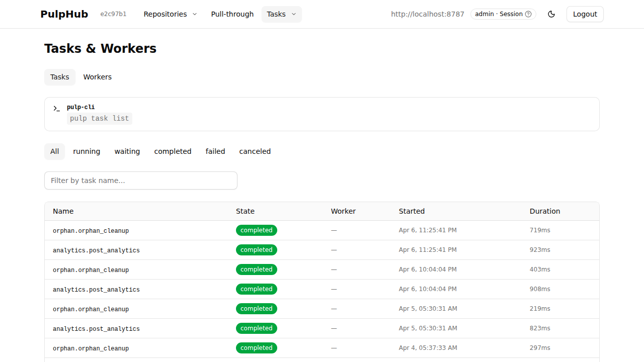Viewport: 644px width, 362px height.
Task: Click the session help question icon
Action: (528, 14)
